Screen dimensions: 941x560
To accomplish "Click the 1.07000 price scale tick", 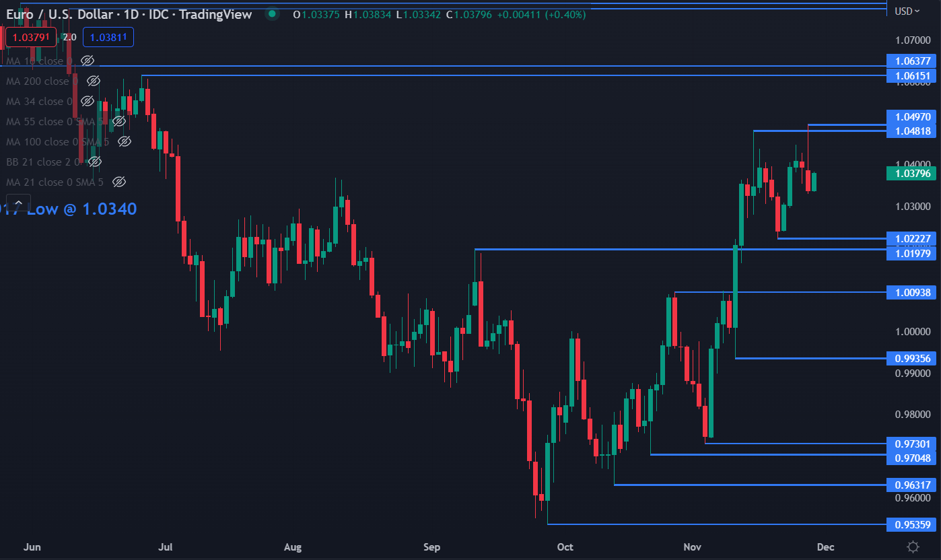I will (912, 40).
